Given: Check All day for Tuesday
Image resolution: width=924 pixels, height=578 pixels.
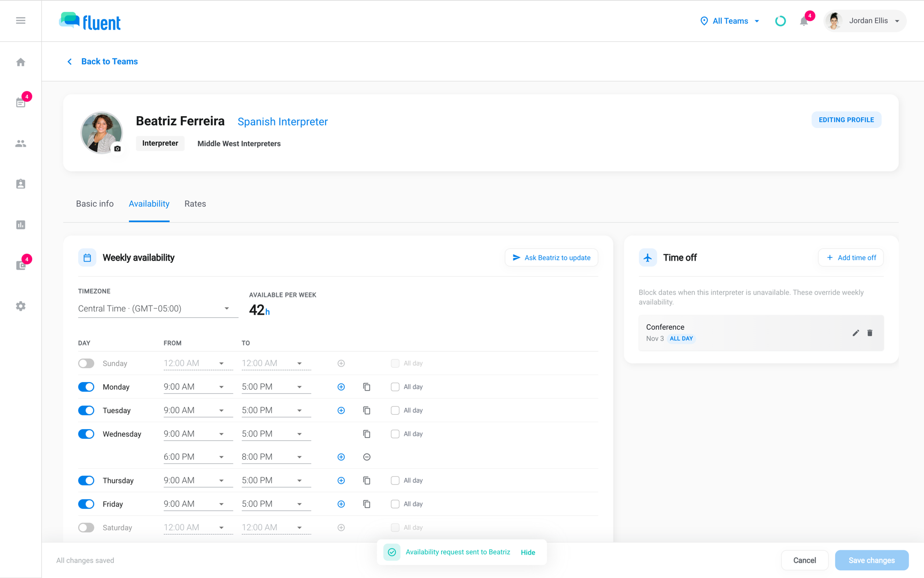Looking at the screenshot, I should 395,410.
